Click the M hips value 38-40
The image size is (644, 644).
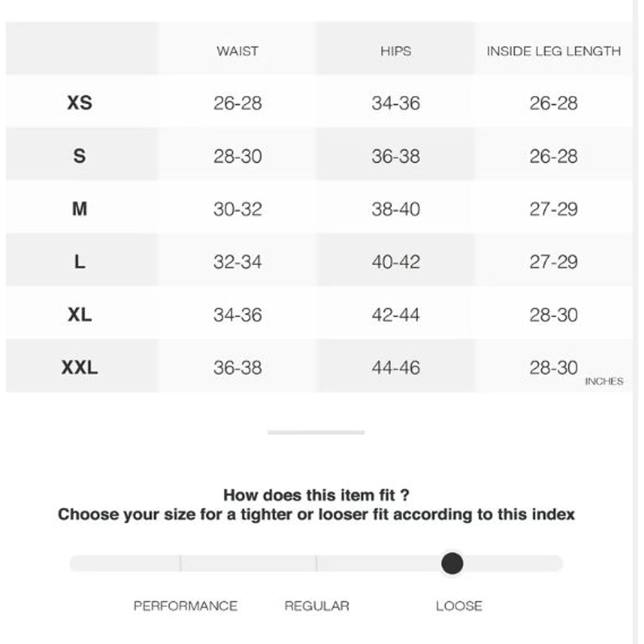(395, 209)
